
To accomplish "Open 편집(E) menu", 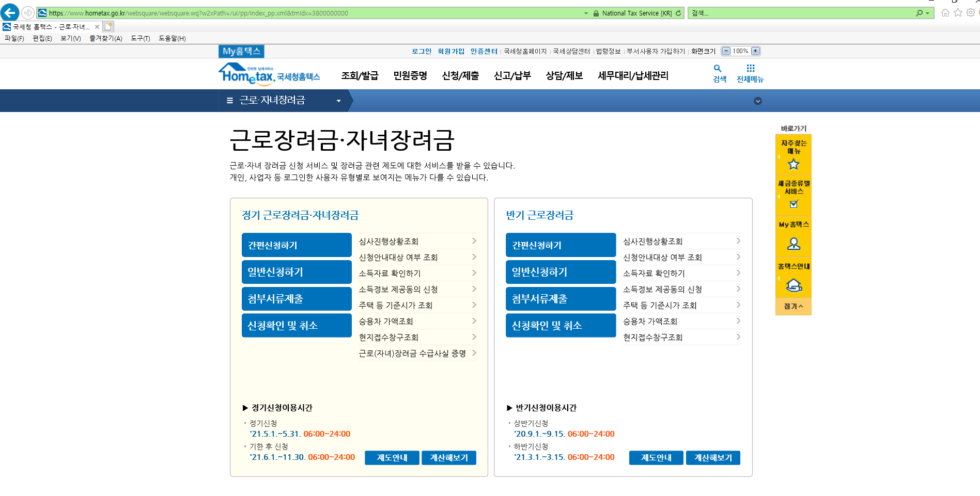I will click(x=42, y=39).
